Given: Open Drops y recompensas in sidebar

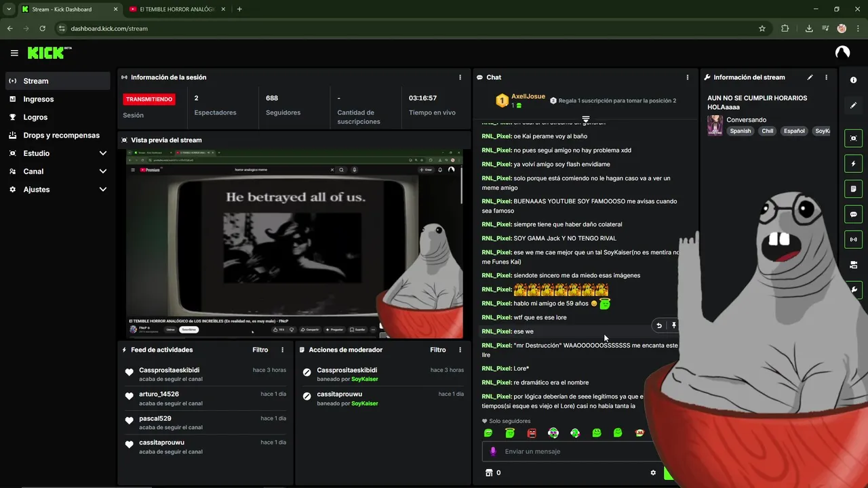Looking at the screenshot, I should point(58,135).
